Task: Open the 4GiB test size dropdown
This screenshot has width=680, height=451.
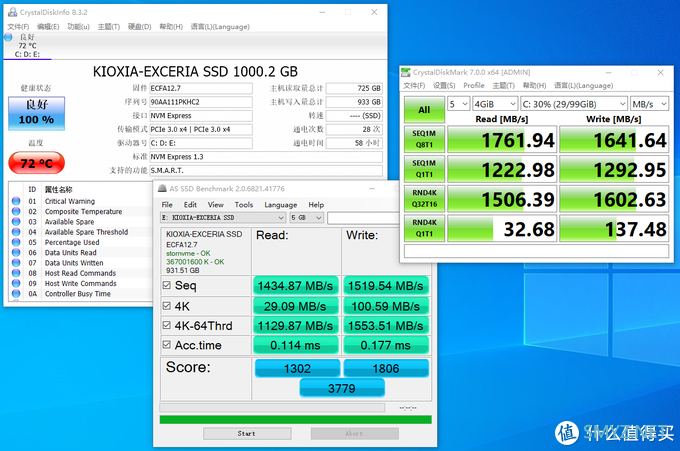Action: point(495,104)
